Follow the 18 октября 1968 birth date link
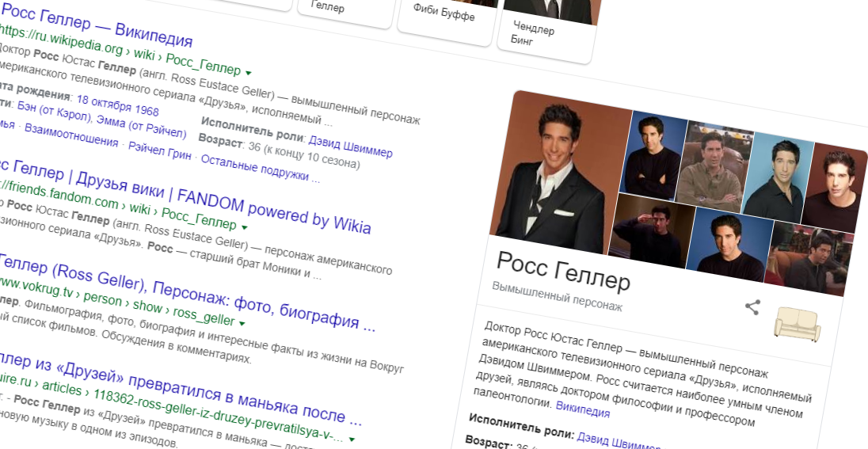This screenshot has width=868, height=449. pos(117,105)
